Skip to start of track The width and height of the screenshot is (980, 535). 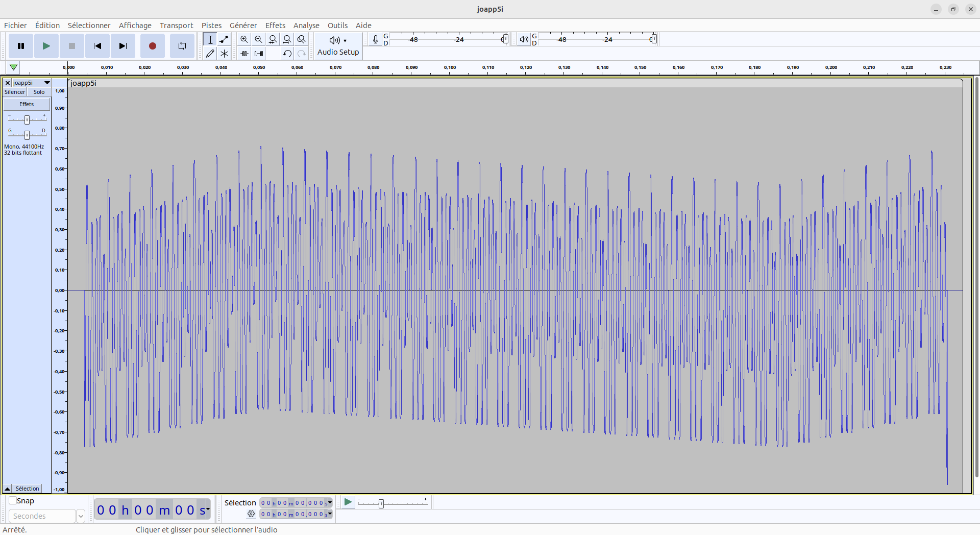tap(97, 46)
